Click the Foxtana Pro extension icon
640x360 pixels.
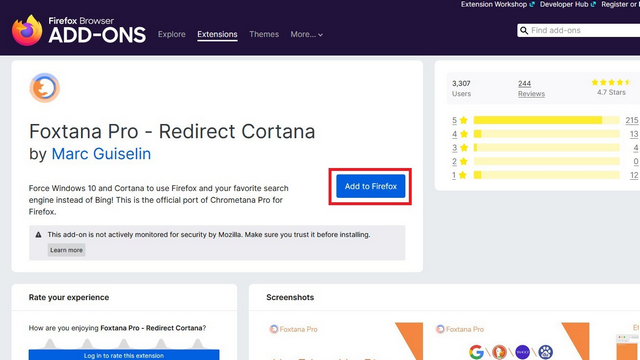(44, 88)
